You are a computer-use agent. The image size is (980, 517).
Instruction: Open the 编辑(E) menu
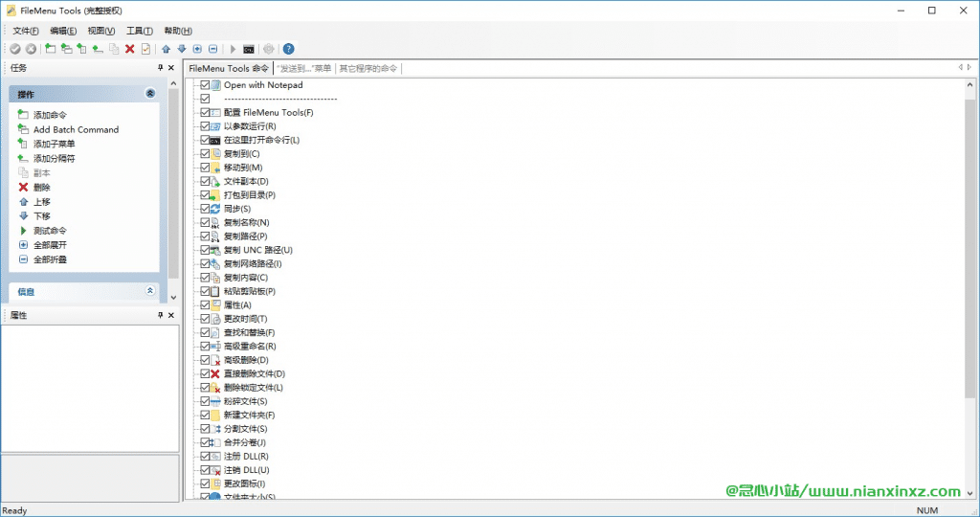click(x=63, y=31)
